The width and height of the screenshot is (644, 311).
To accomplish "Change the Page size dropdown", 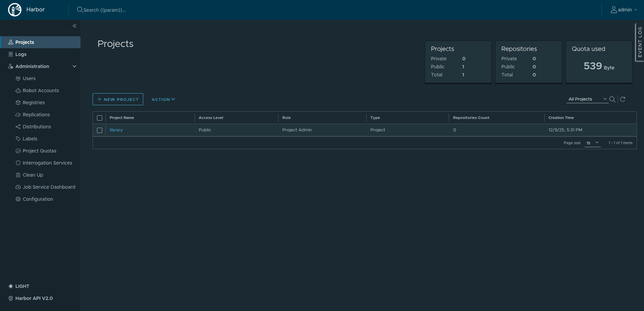I will (592, 143).
